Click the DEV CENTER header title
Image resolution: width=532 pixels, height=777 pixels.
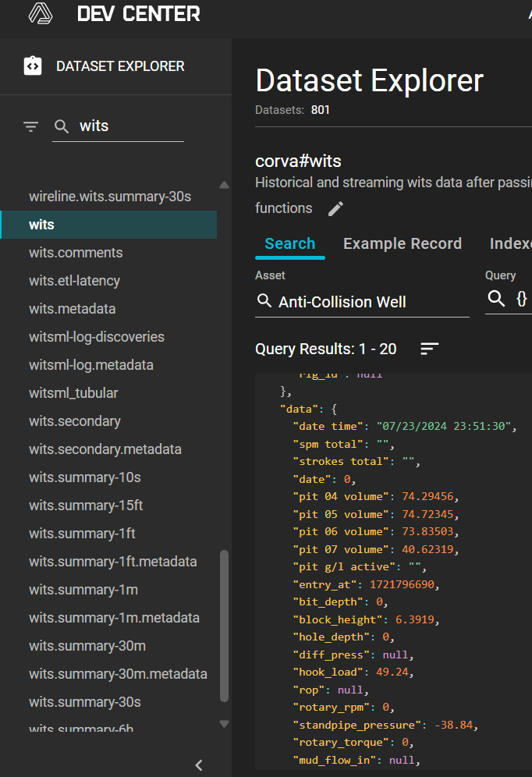(x=139, y=14)
